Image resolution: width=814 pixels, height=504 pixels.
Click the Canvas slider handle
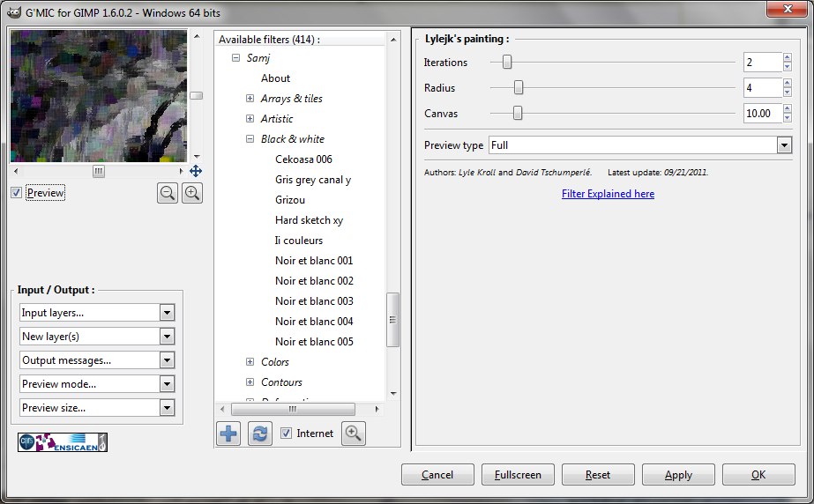[518, 113]
